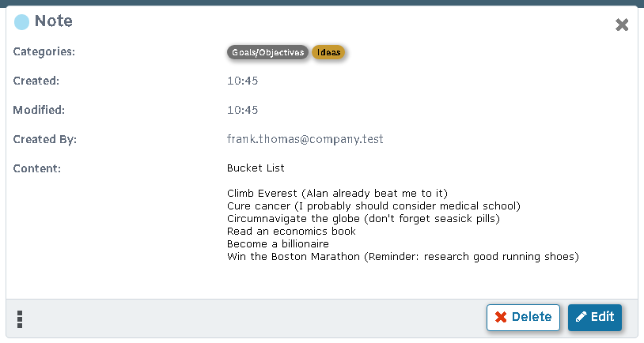Close the Note dialog with the X
This screenshot has width=644, height=343.
[622, 24]
